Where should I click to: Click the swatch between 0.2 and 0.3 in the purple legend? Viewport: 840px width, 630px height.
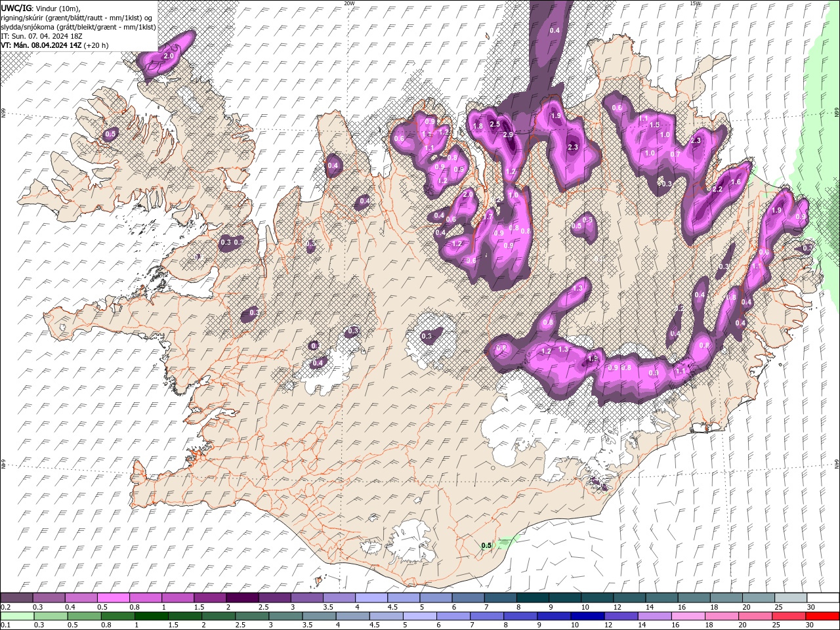16,598
